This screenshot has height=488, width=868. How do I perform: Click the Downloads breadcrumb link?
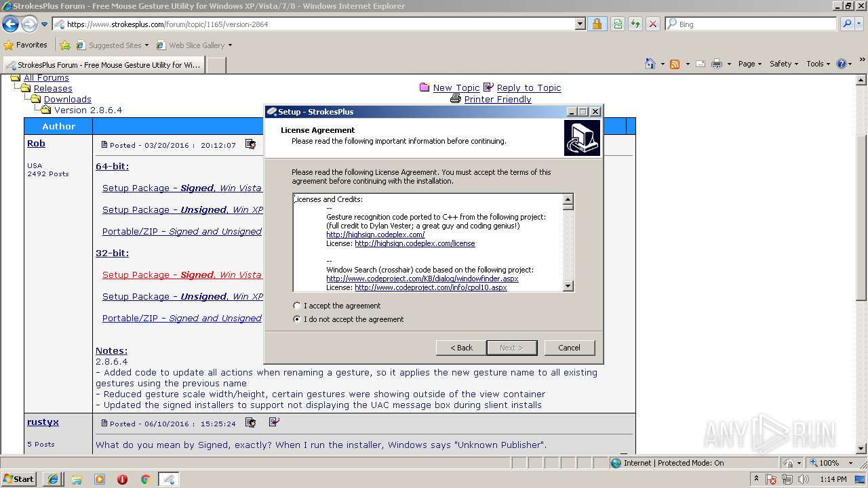(x=68, y=100)
